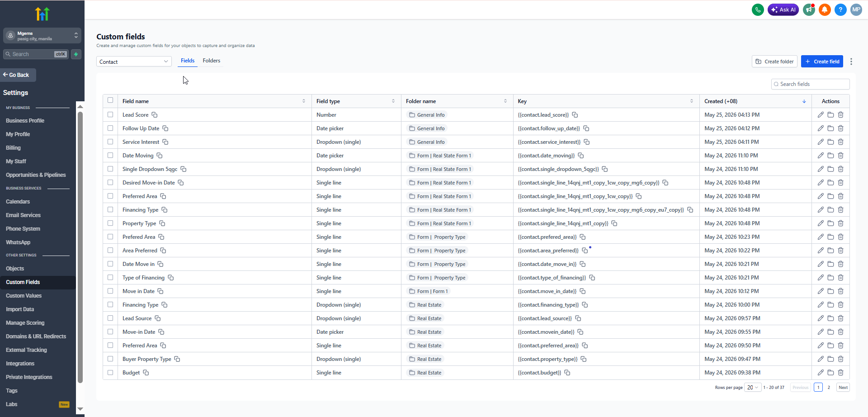Screen dimensions: 868x417
Task: Check the Desired Move-in Date row checkbox
Action: point(110,183)
